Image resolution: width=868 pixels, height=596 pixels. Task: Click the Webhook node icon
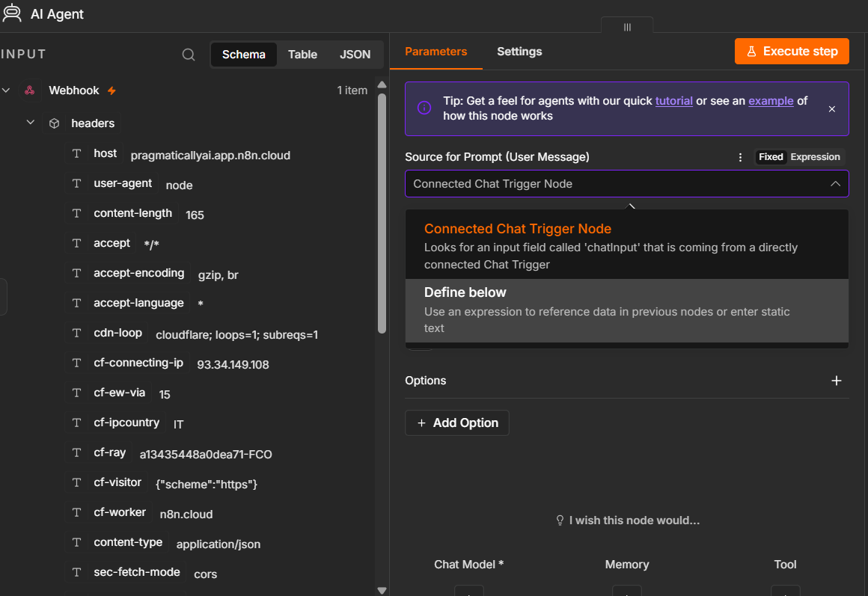[30, 90]
